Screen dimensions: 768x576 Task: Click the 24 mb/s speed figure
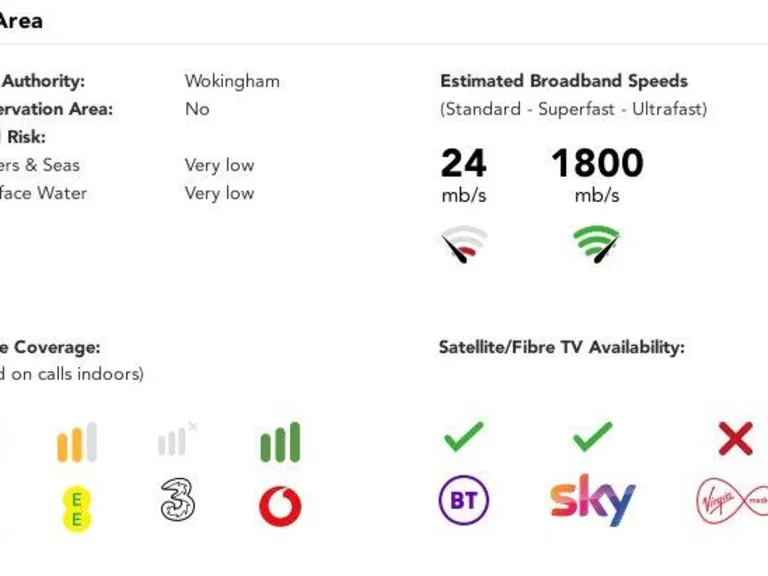464,163
